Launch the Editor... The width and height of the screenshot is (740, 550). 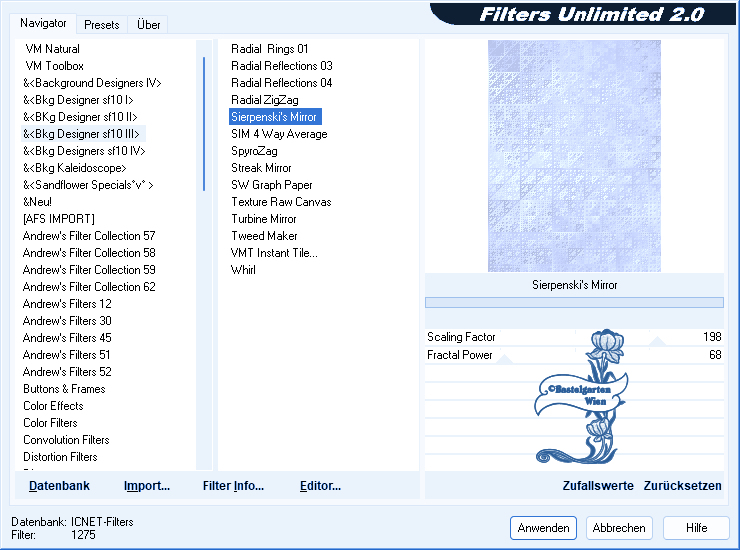click(320, 486)
